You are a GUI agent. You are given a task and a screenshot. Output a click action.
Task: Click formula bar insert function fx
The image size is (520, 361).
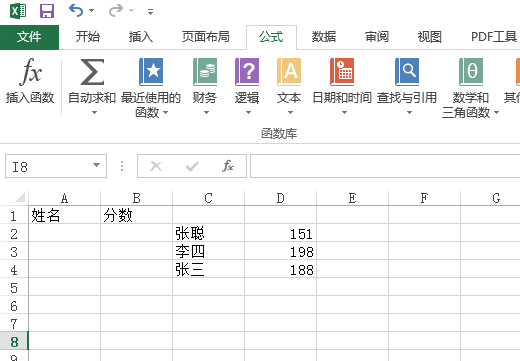[228, 166]
